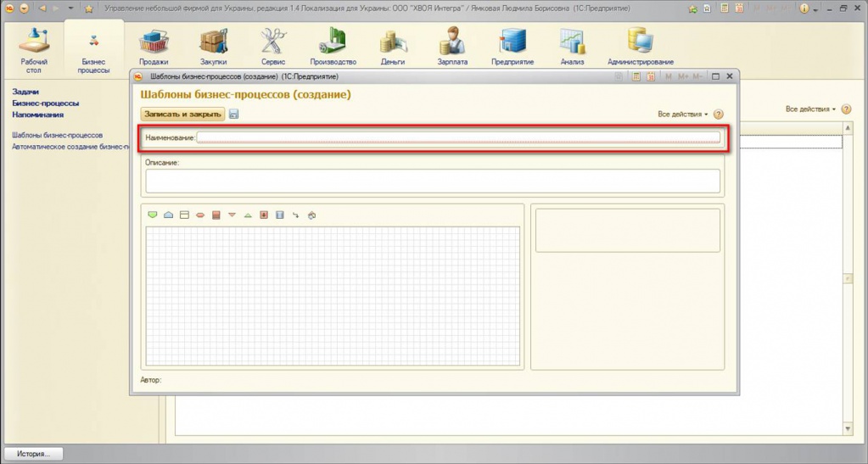Viewport: 868px width, 464px height.
Task: Open calculator in the template dialog title bar
Action: [636, 76]
